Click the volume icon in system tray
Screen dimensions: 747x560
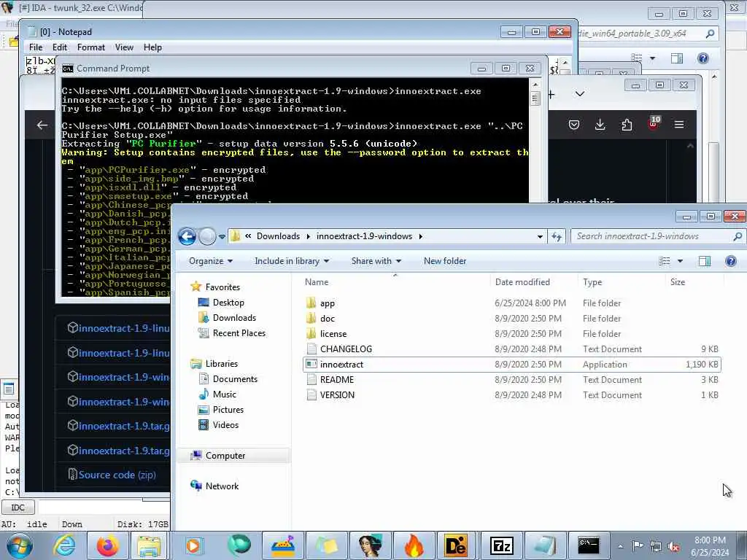[673, 546]
